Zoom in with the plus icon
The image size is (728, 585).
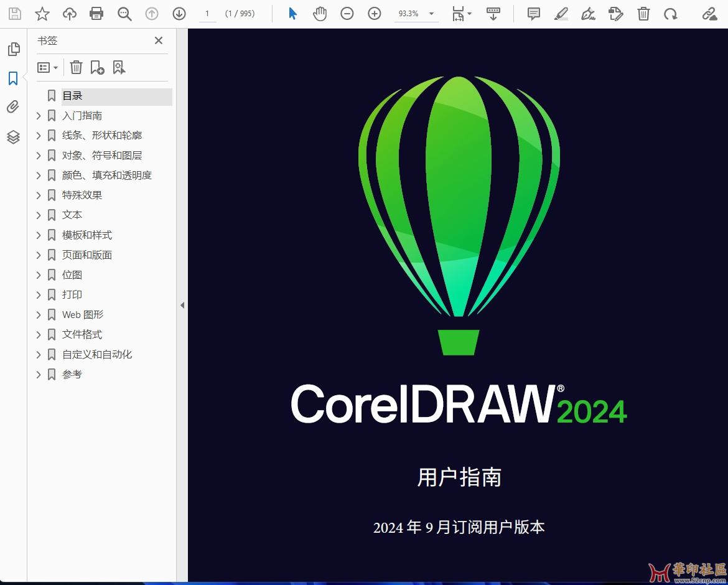point(374,14)
